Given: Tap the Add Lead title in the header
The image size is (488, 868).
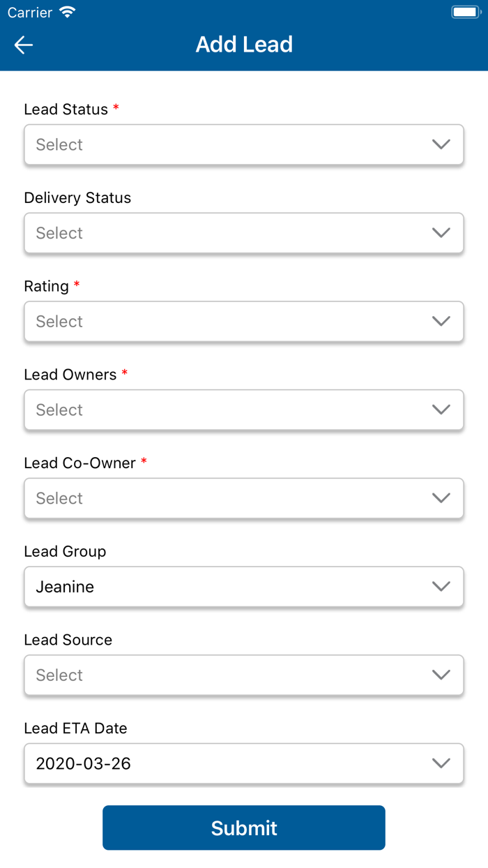Looking at the screenshot, I should (244, 44).
